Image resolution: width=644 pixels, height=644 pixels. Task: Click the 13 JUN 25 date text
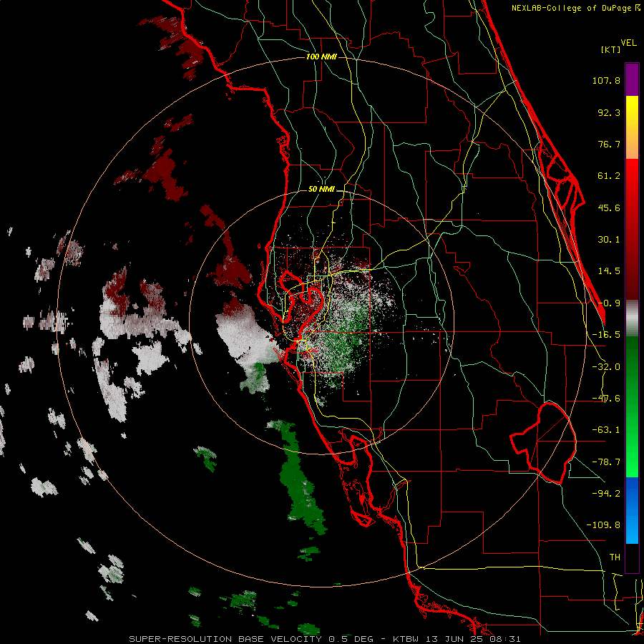(x=455, y=639)
